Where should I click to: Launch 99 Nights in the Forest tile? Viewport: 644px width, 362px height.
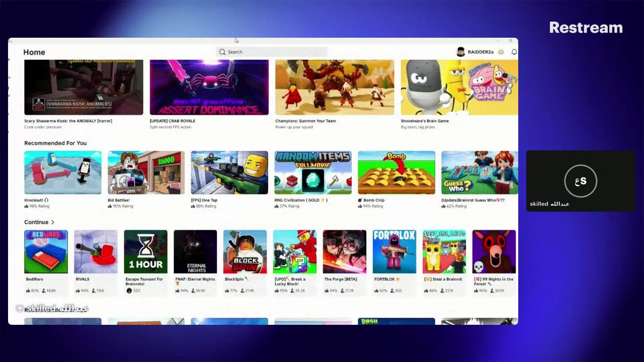494,252
